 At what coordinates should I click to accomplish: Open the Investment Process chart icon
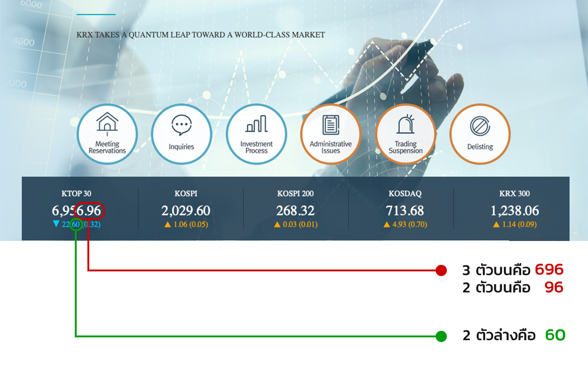256,134
